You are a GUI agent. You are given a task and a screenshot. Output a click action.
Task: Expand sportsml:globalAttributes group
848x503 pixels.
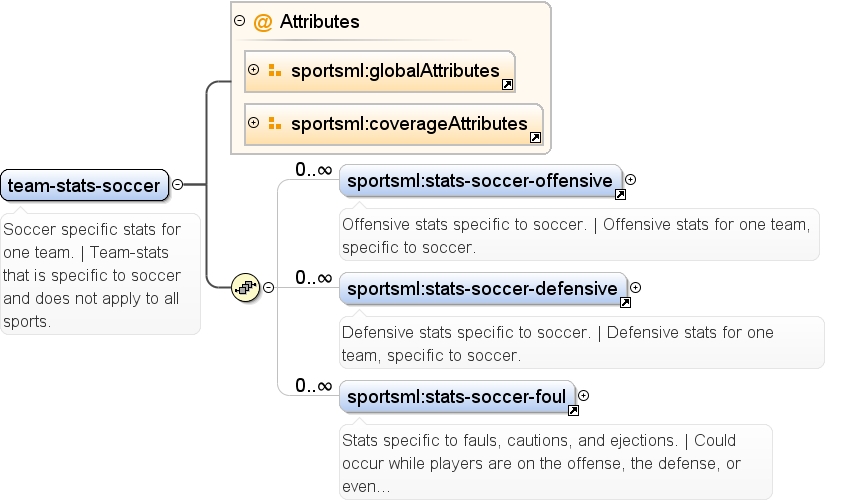253,69
